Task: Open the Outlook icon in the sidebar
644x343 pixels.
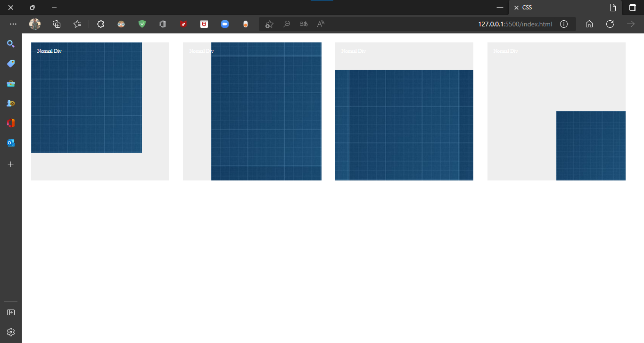Action: [11, 143]
